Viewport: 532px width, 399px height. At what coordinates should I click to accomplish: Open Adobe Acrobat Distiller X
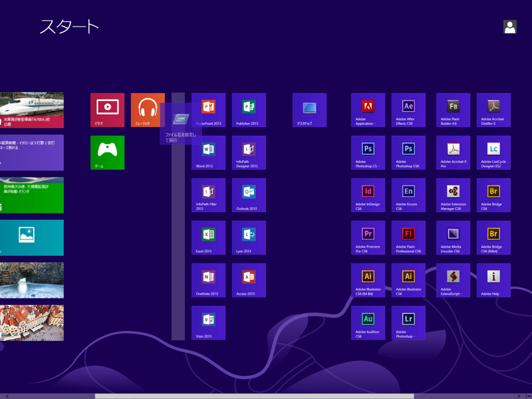(494, 110)
